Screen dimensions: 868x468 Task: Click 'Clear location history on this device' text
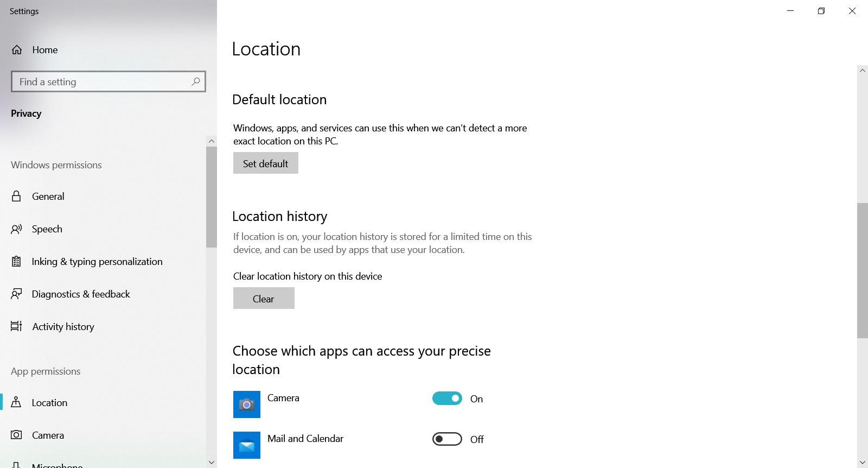point(308,276)
